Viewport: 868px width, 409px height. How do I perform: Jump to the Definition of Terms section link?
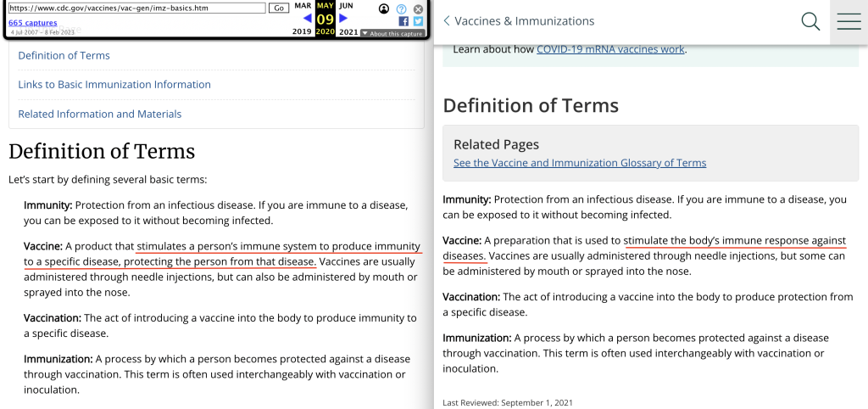coord(64,56)
